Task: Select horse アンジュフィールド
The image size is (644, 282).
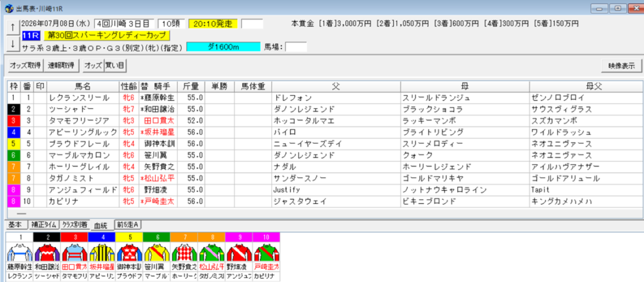Action: pyautogui.click(x=82, y=190)
